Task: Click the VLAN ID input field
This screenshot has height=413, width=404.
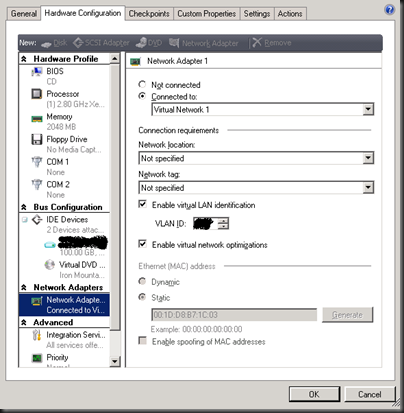Action: [205, 223]
